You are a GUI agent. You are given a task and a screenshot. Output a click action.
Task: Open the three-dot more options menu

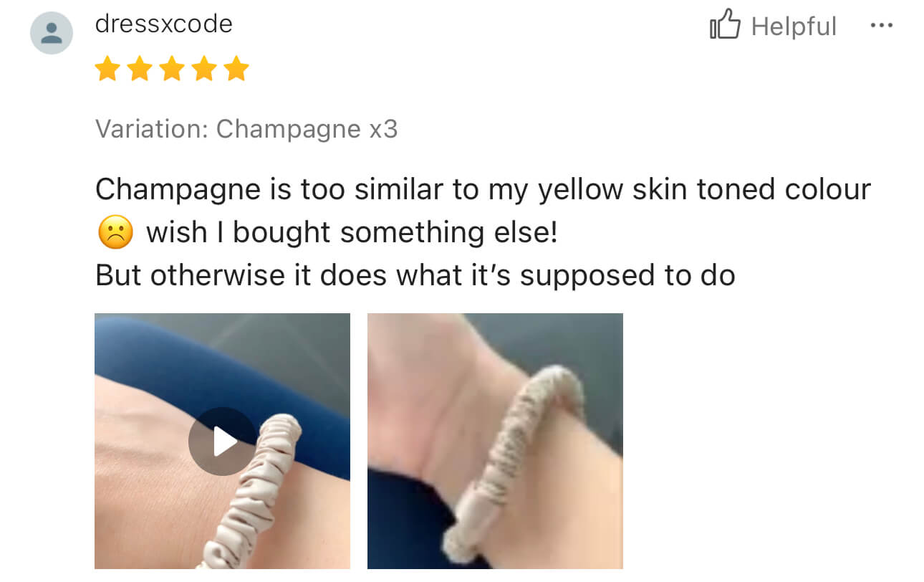click(881, 26)
